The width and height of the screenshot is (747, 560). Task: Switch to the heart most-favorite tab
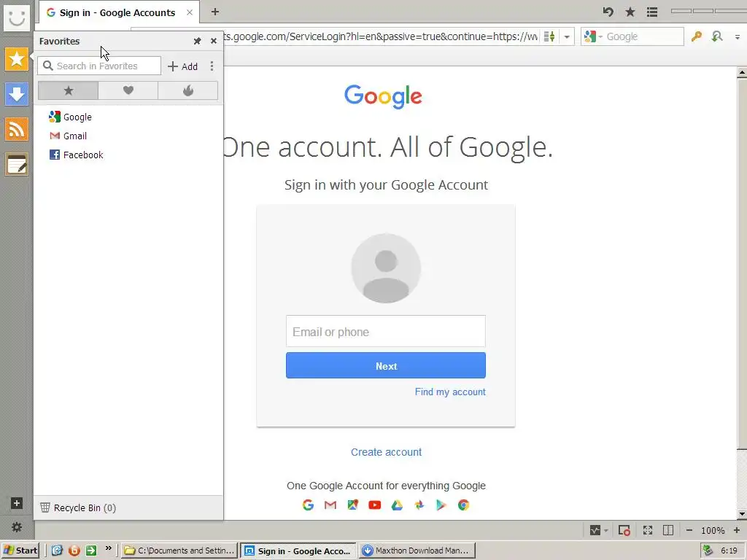[x=128, y=90]
